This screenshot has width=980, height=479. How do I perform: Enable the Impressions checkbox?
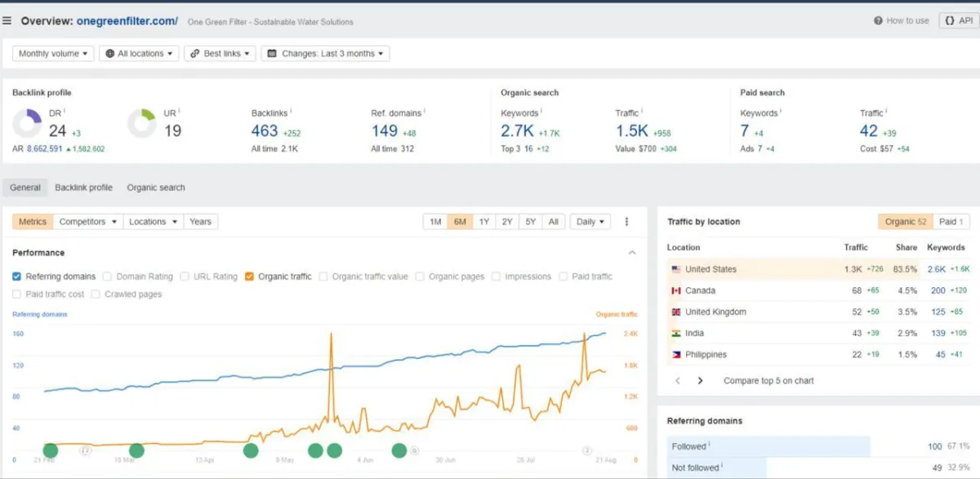pyautogui.click(x=496, y=277)
